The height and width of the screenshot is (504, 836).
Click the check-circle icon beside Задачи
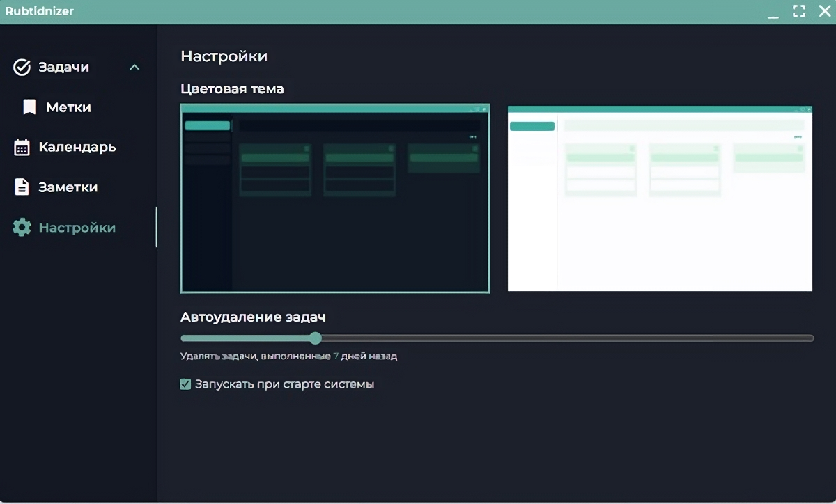point(22,68)
